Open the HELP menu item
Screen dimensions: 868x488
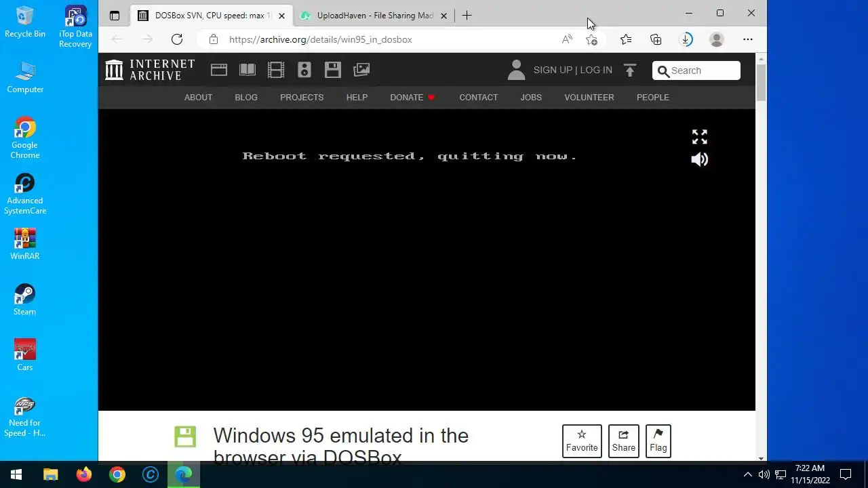click(357, 98)
